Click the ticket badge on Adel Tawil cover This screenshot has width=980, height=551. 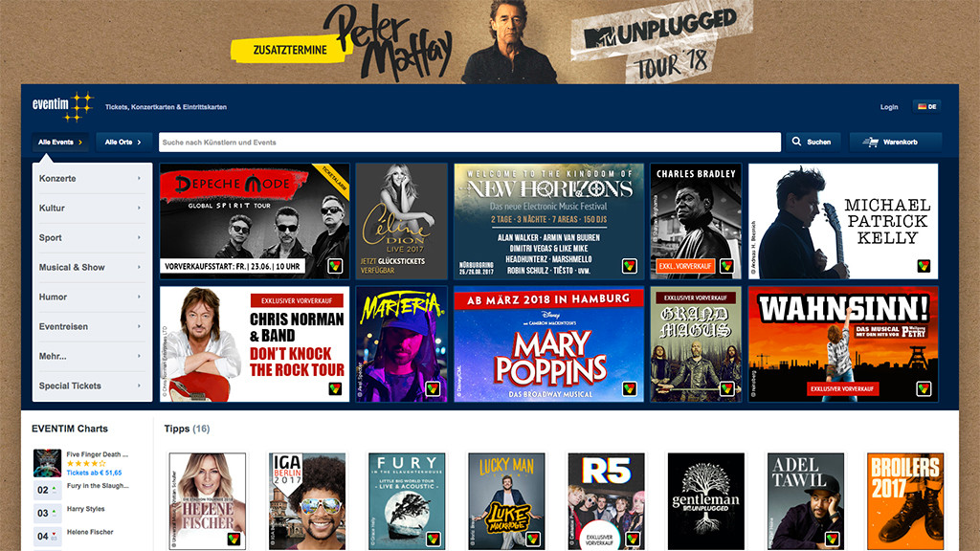(832, 539)
